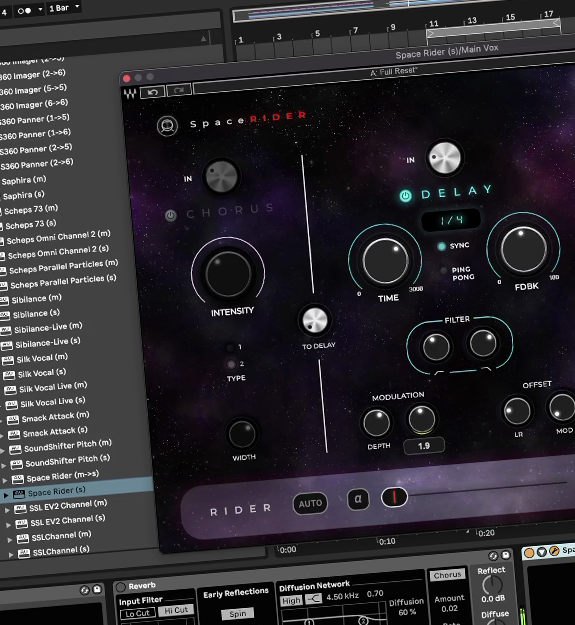Viewport: 575px width, 625px height.
Task: Click the AUTO button in Rider strip
Action: pos(310,504)
